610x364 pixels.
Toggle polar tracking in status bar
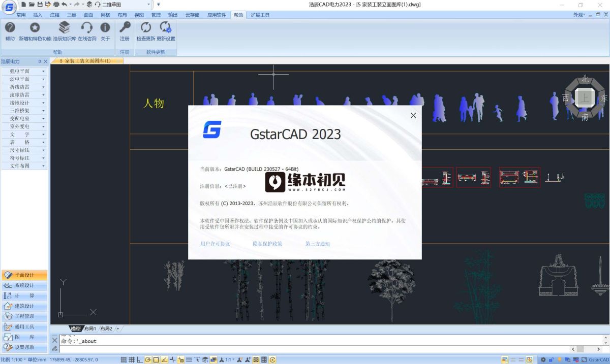coord(148,360)
